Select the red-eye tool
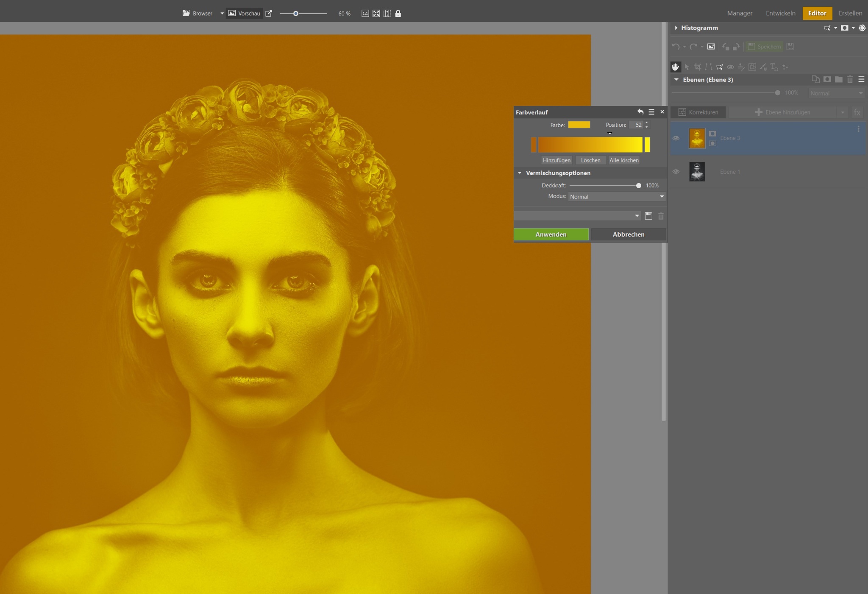The width and height of the screenshot is (868, 594). 730,67
